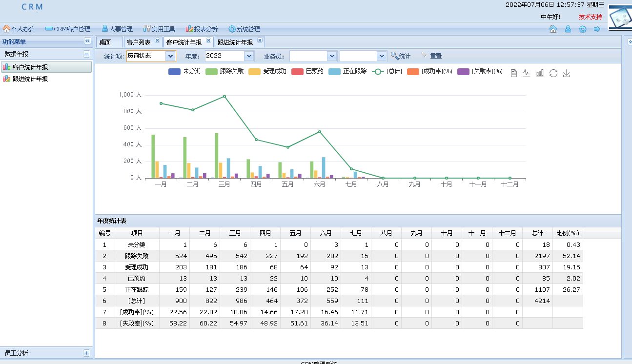Open the settings gear icon
The width and height of the screenshot is (632, 364).
pos(583,29)
